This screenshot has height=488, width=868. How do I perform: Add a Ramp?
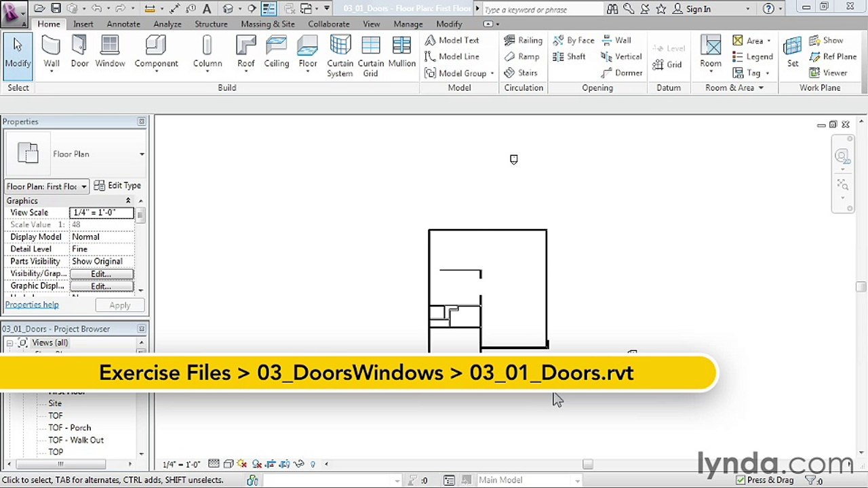(x=521, y=56)
